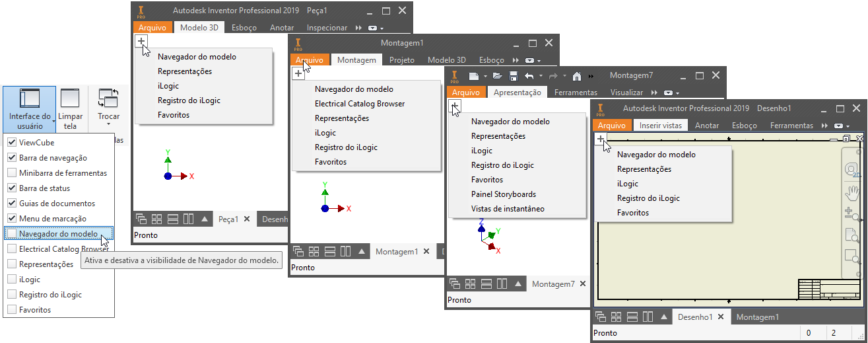Enable the Minibarra de ferramentas checkbox
The image size is (868, 343).
(x=12, y=173)
